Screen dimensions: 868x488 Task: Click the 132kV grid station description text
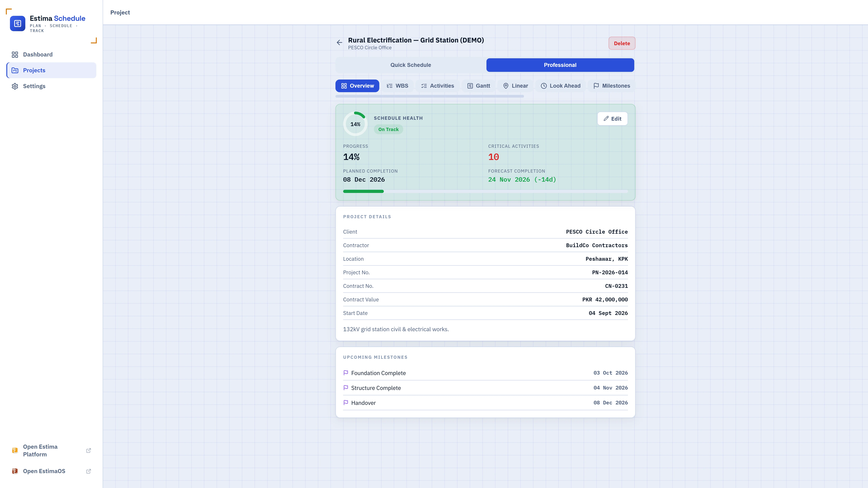[396, 329]
